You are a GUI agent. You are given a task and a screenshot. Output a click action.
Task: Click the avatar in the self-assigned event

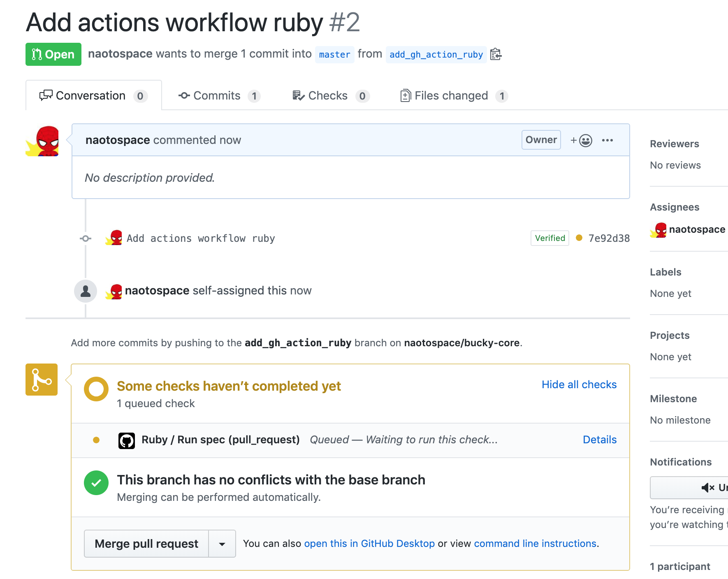point(114,291)
